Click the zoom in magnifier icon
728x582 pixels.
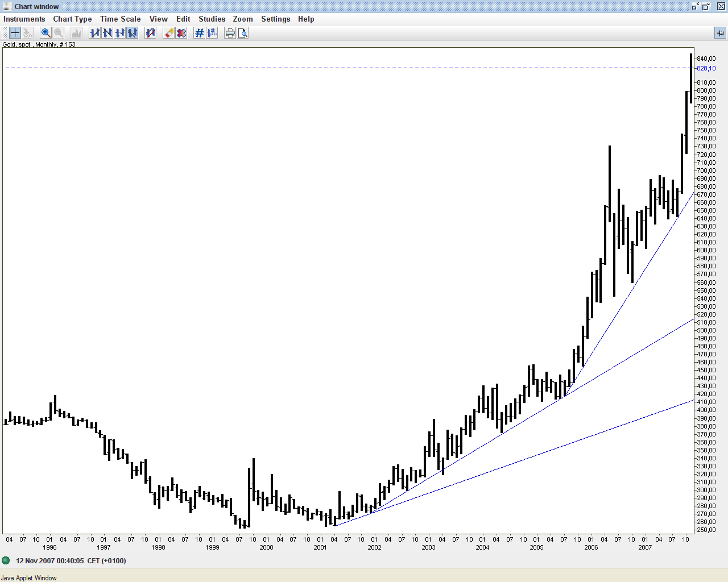tap(45, 33)
